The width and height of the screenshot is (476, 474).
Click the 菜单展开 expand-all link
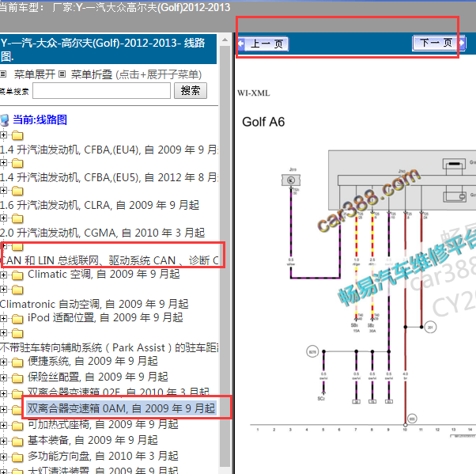(x=35, y=74)
